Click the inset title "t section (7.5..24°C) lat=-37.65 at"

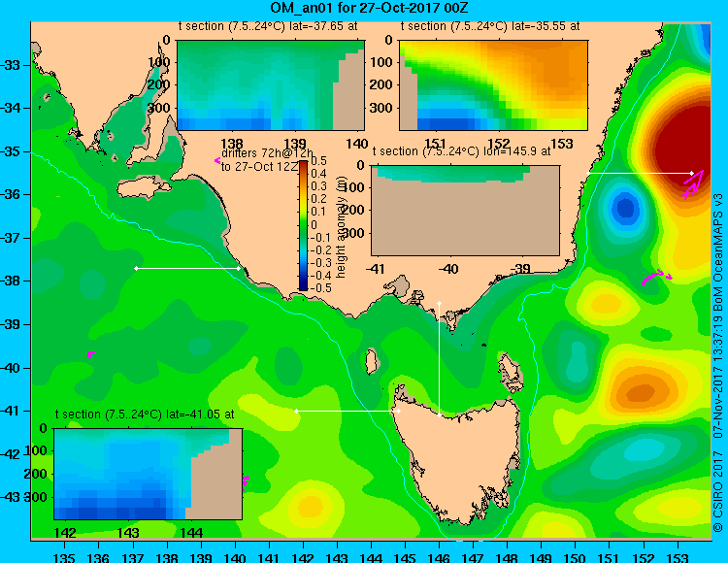[x=268, y=26]
